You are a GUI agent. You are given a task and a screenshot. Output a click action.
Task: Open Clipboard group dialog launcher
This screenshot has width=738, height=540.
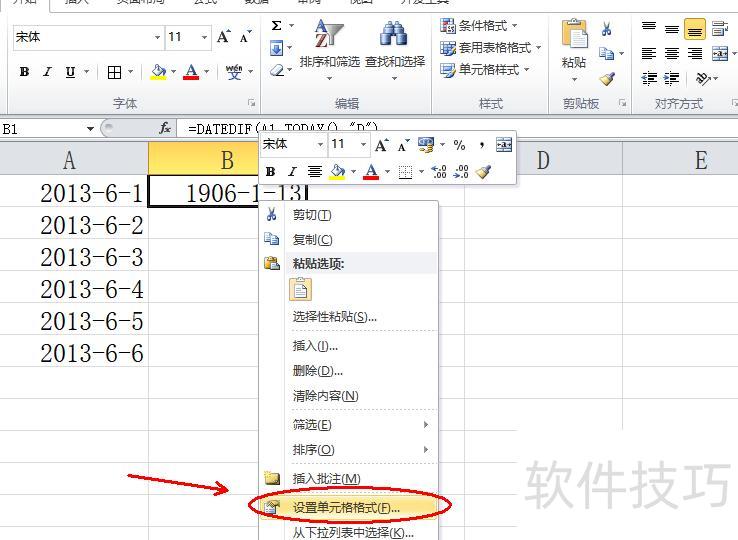coord(623,103)
